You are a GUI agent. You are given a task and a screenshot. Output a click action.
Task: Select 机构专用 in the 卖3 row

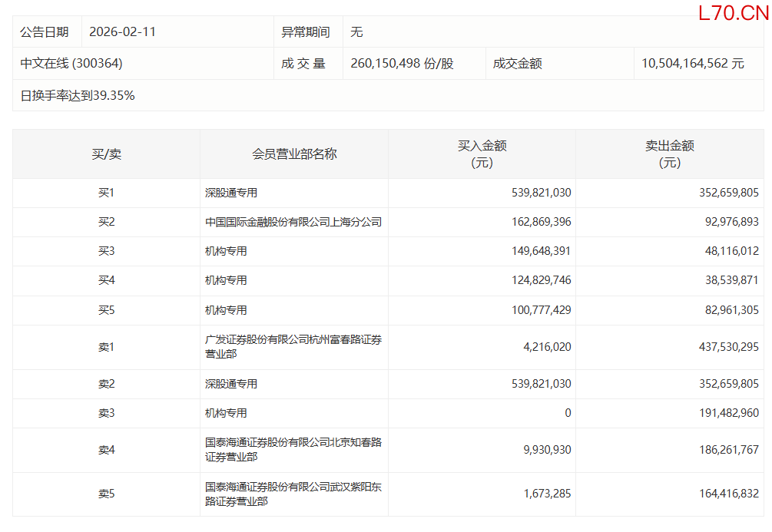(x=226, y=414)
